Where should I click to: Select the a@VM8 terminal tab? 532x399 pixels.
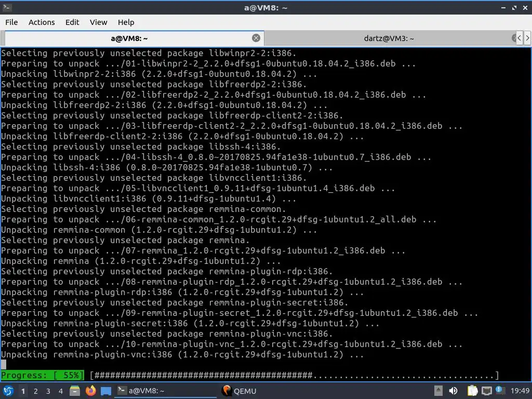[129, 38]
